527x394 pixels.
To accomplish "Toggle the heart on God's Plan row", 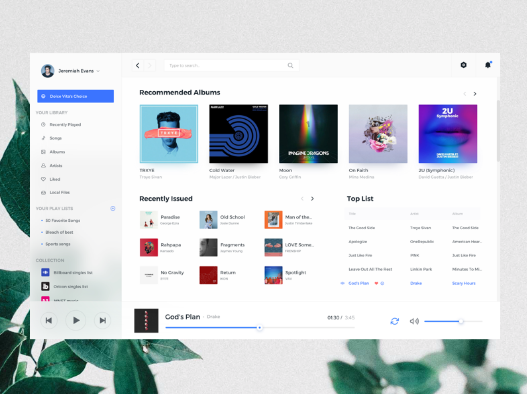I will pyautogui.click(x=376, y=283).
